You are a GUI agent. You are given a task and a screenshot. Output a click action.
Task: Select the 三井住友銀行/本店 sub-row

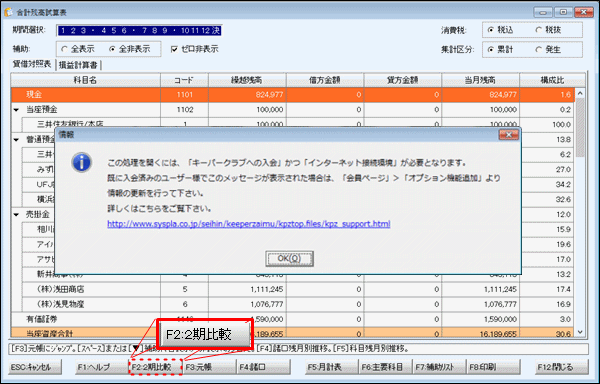point(70,123)
